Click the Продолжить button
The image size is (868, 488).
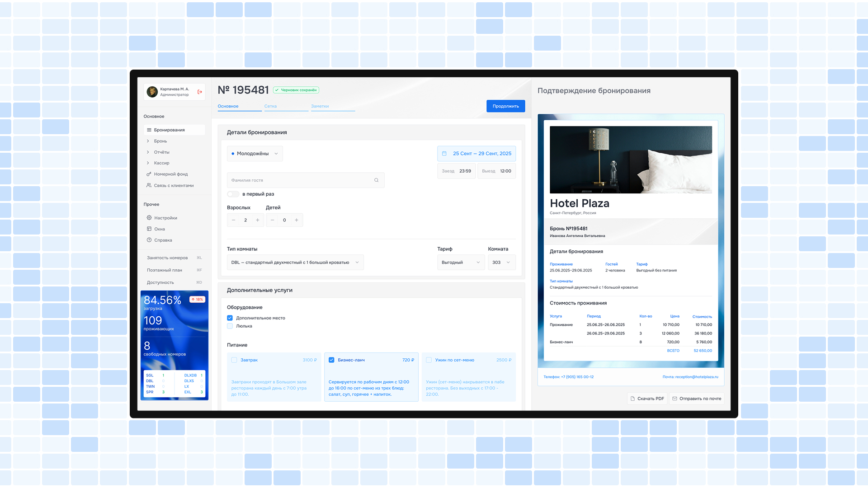(x=505, y=106)
